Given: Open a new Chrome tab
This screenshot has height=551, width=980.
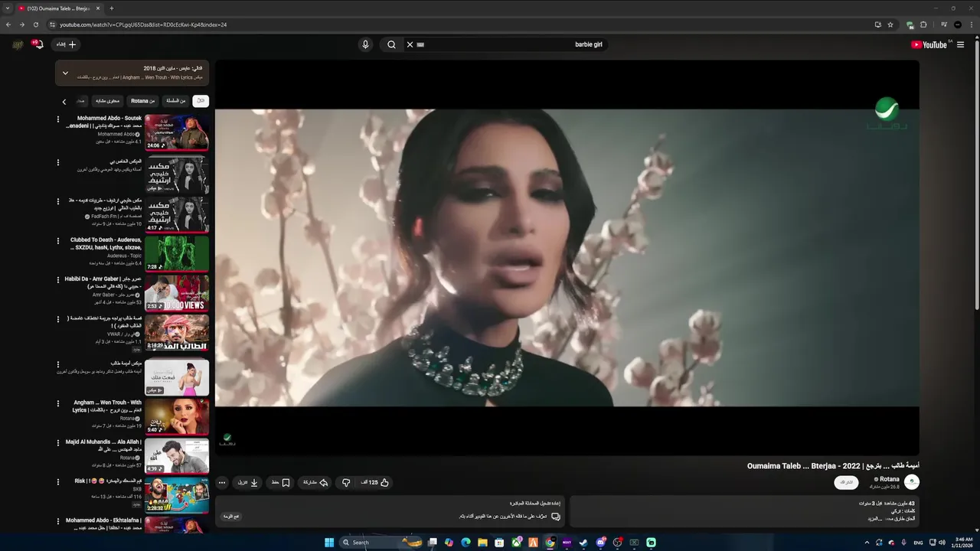Looking at the screenshot, I should (111, 8).
